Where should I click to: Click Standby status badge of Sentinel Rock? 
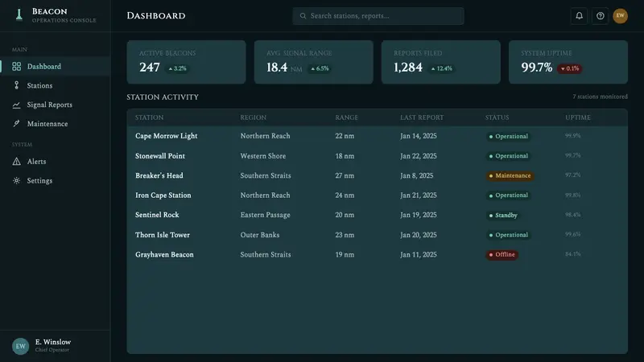503,215
